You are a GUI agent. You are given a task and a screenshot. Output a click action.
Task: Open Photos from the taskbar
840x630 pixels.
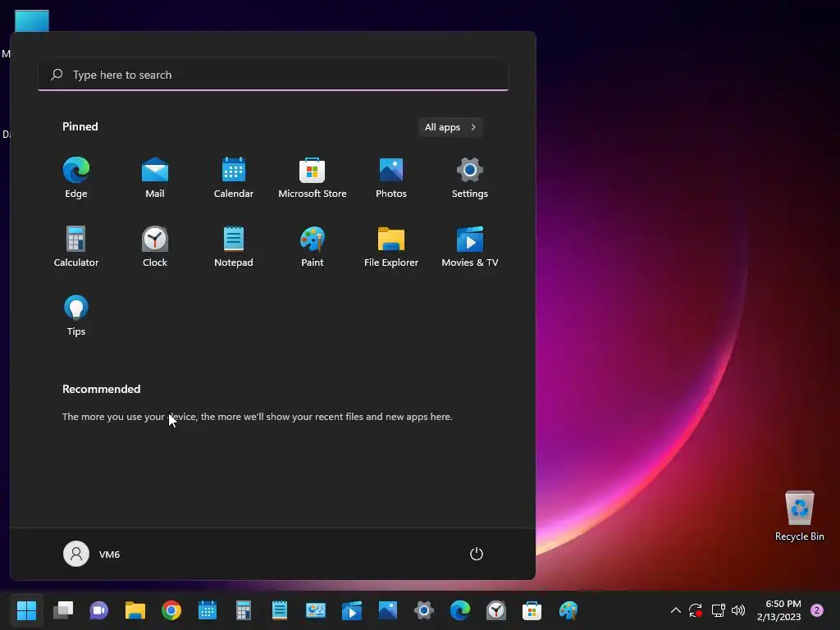(x=388, y=610)
